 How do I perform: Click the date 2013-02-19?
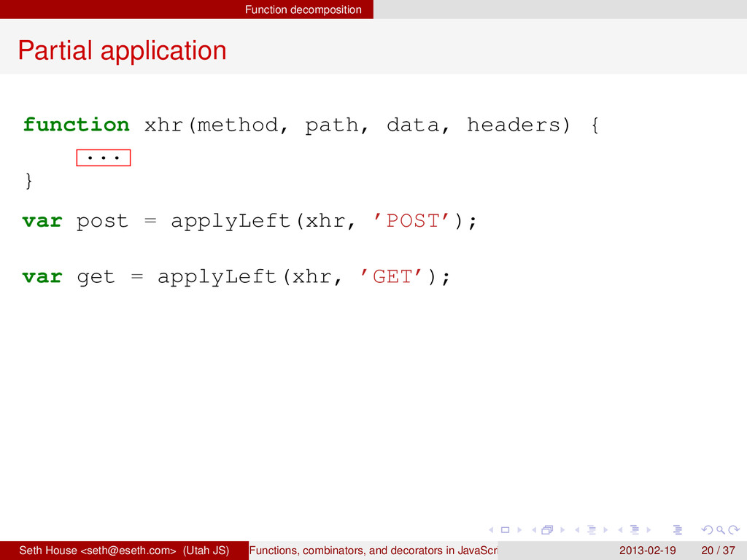coord(648,551)
